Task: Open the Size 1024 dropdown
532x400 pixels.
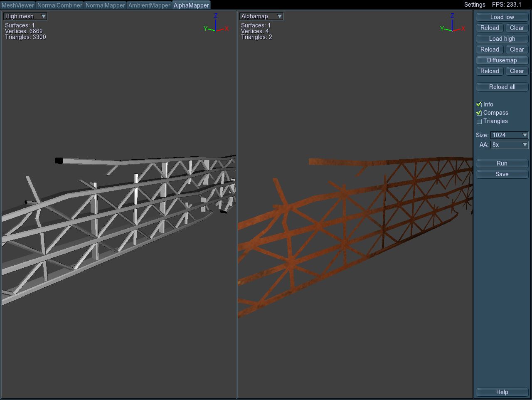Action: coord(509,135)
